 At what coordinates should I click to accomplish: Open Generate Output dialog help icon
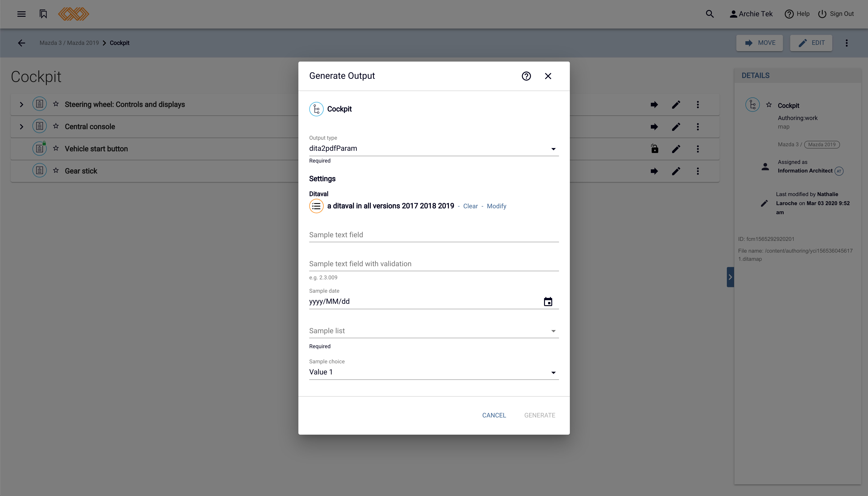526,76
